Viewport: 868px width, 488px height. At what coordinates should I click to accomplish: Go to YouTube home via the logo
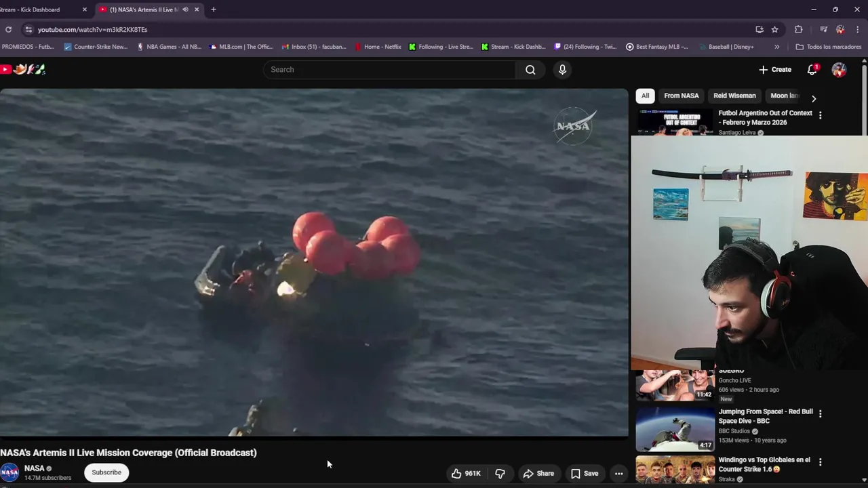tap(22, 69)
